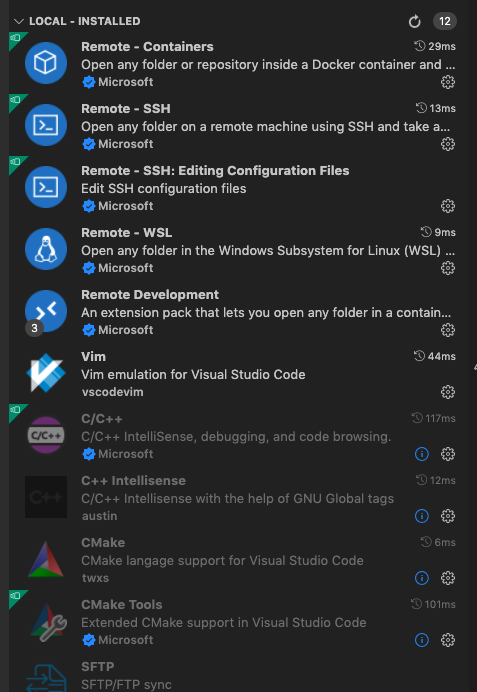Click the Remote Development pack icon
The width and height of the screenshot is (477, 692).
46,311
